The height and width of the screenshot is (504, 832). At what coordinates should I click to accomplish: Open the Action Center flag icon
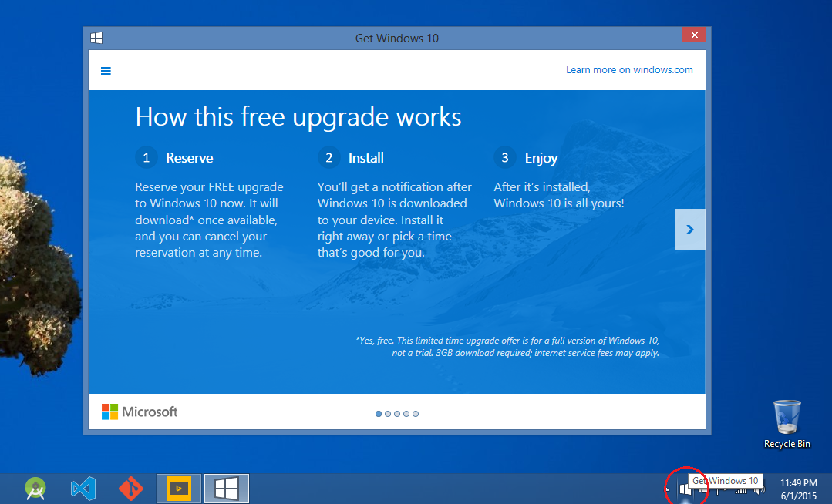721,490
